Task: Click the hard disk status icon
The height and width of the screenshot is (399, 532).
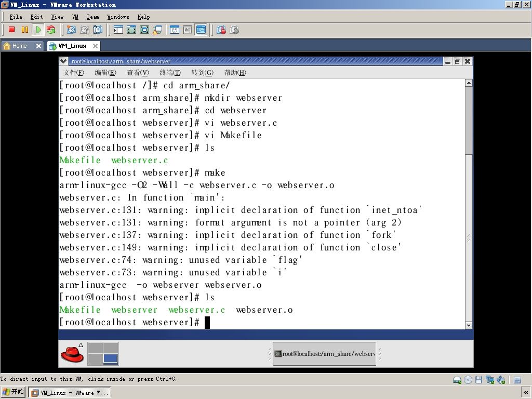Action: [457, 380]
